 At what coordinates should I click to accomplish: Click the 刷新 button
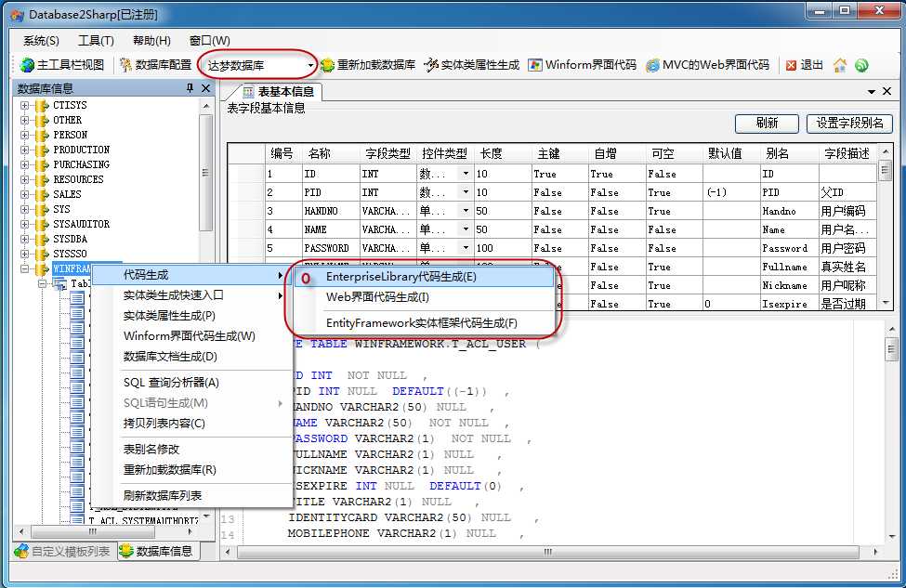pyautogui.click(x=767, y=123)
